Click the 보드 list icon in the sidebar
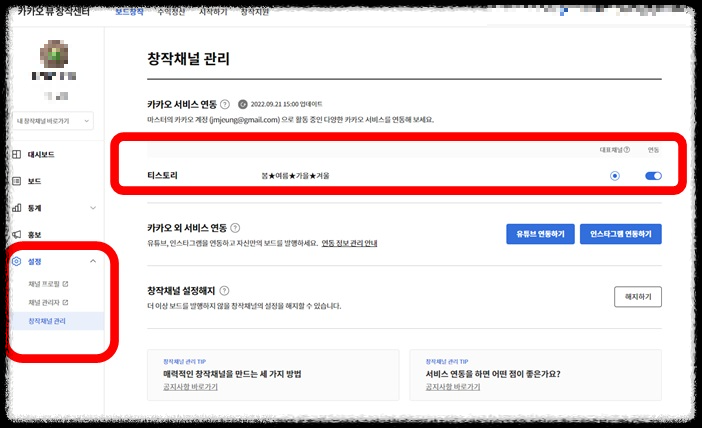702x428 pixels. 17,181
